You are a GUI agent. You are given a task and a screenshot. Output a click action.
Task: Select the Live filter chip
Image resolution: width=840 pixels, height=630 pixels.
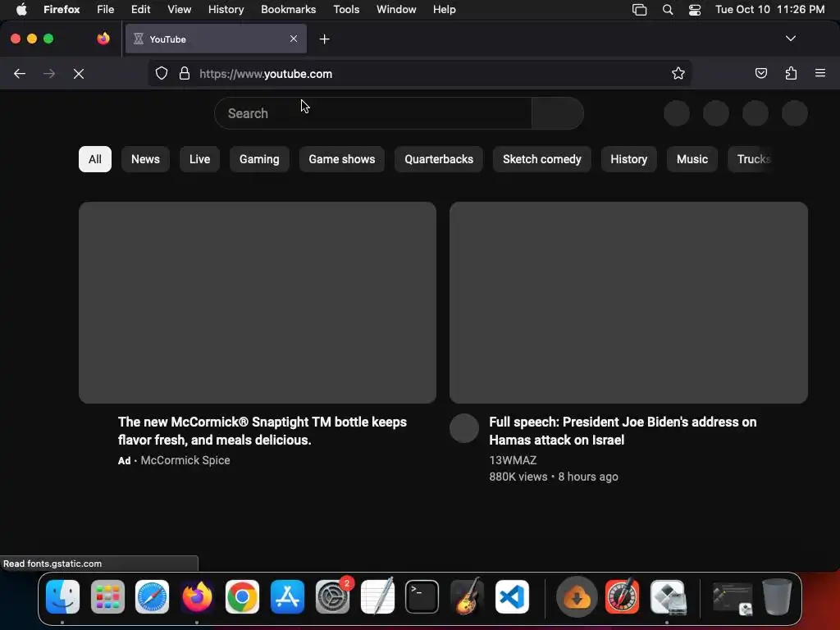tap(199, 159)
